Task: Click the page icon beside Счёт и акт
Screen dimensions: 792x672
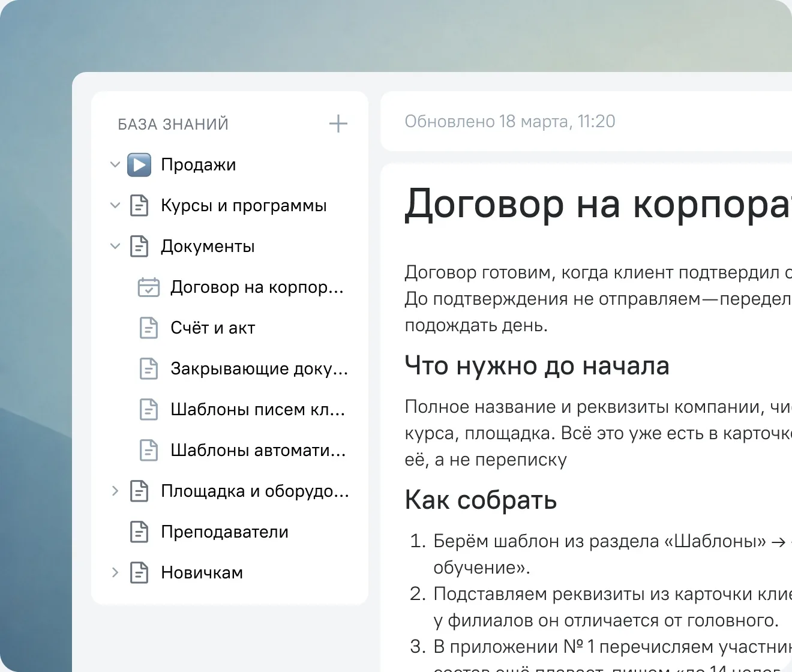Action: click(149, 328)
